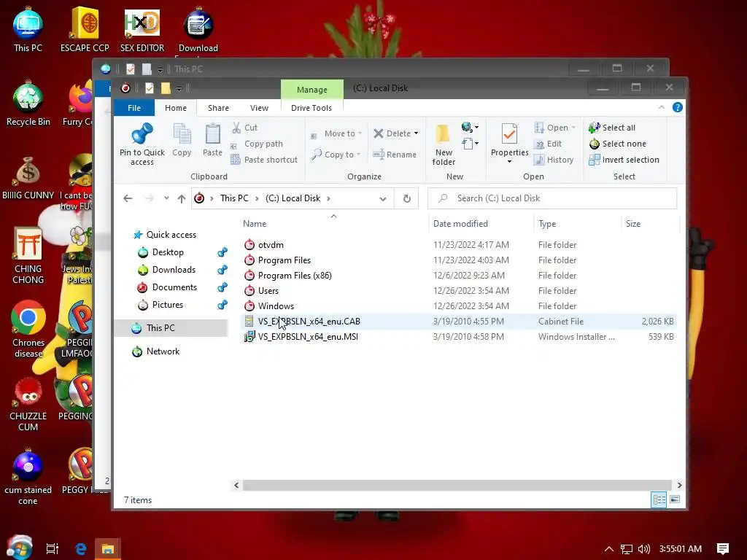
Task: Open Task View on the taskbar
Action: coord(53,548)
